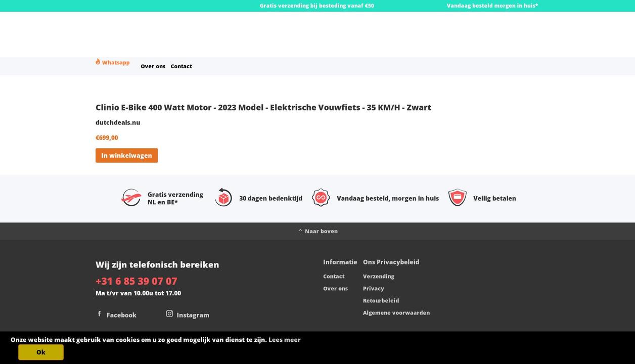Click the infinity badge delivery icon

321,198
